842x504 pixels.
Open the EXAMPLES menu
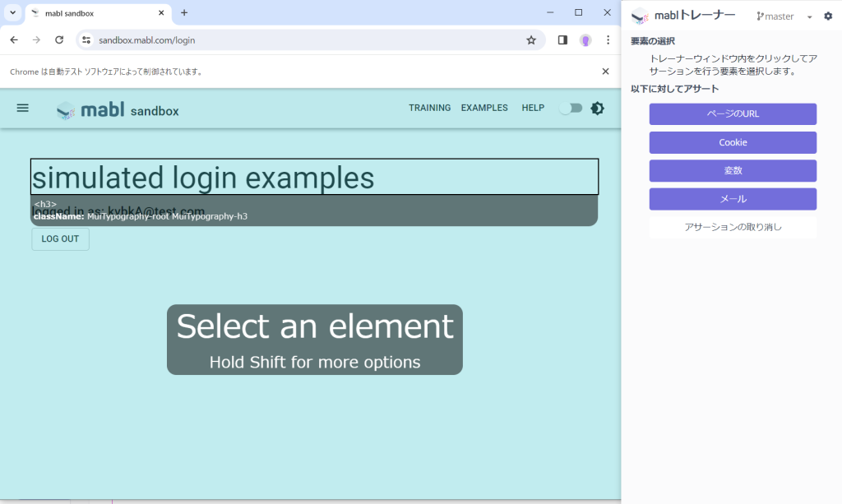pyautogui.click(x=484, y=108)
